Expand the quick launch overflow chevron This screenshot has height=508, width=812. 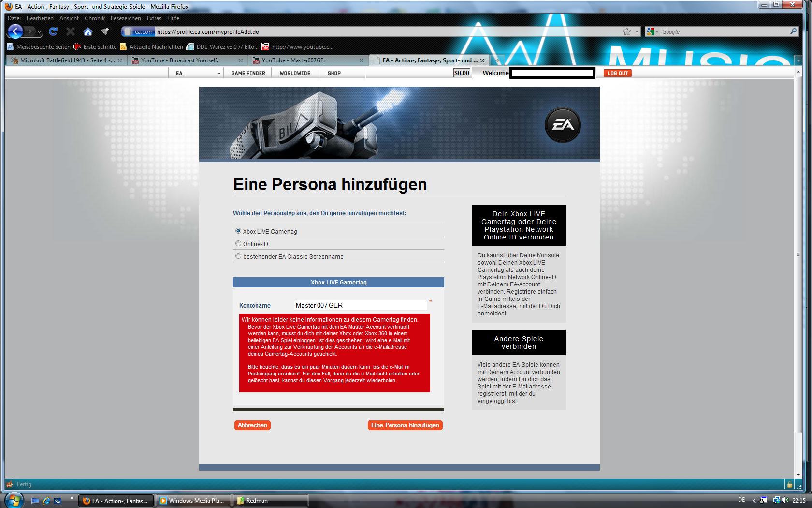click(x=72, y=498)
